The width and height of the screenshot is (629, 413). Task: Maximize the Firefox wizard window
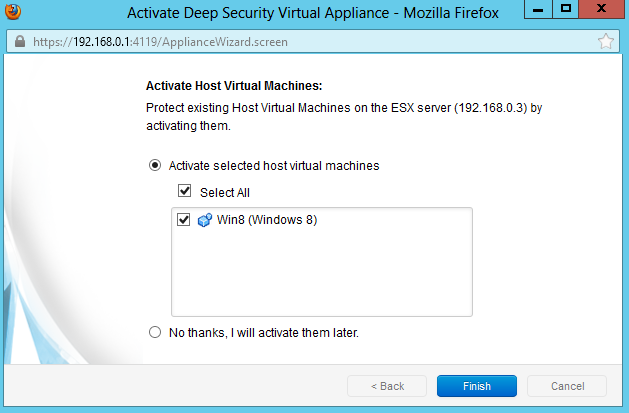[x=566, y=11]
